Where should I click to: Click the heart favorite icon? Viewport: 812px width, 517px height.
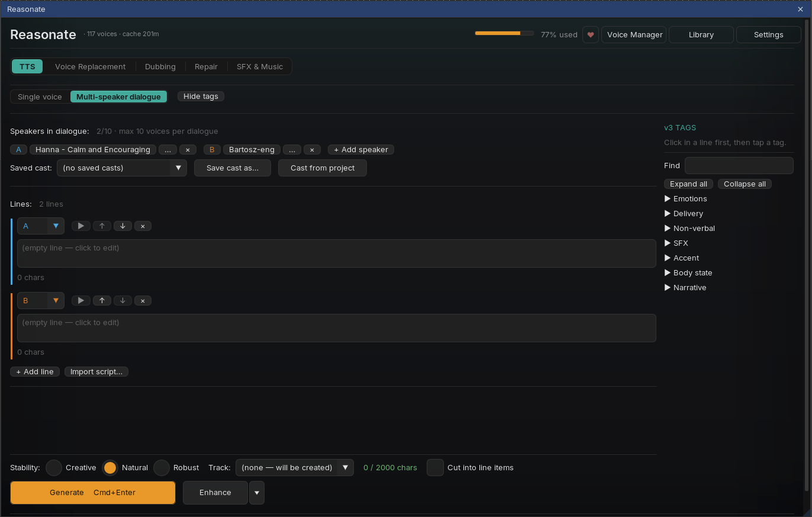pos(591,35)
